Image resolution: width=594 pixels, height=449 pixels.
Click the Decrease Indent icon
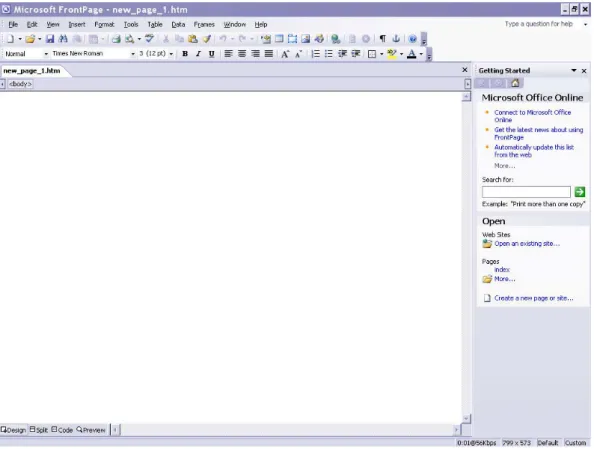[x=342, y=54]
